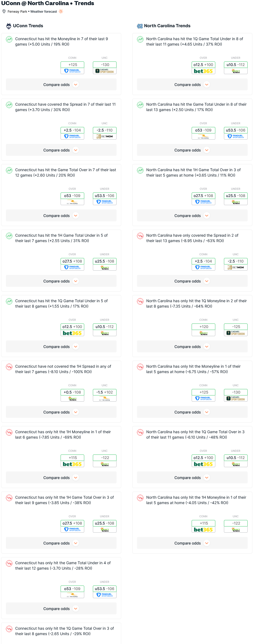Select CONN +125 FanDuel moneyline odds
The height and width of the screenshot is (644, 253).
72,68
